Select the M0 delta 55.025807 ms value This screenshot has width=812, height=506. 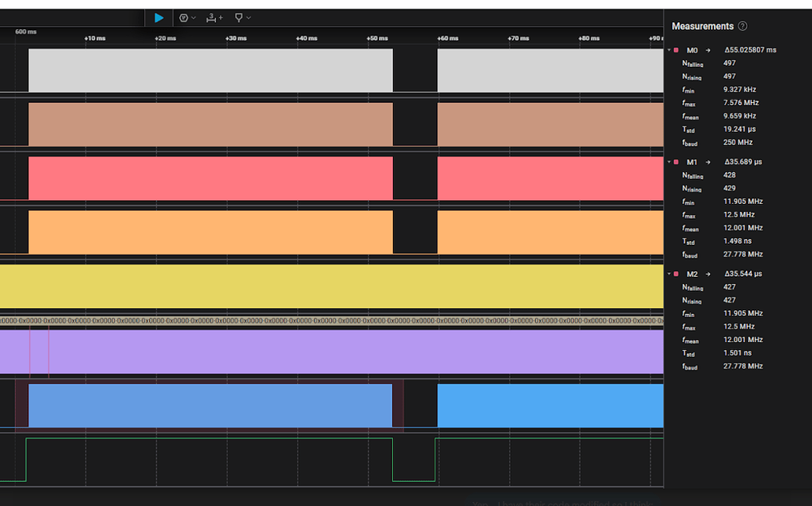pyautogui.click(x=750, y=50)
